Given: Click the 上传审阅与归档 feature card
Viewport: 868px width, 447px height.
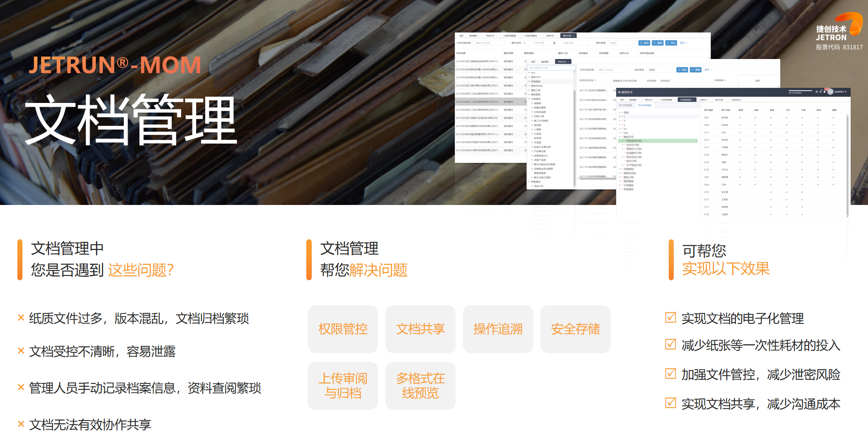Looking at the screenshot, I should (343, 386).
